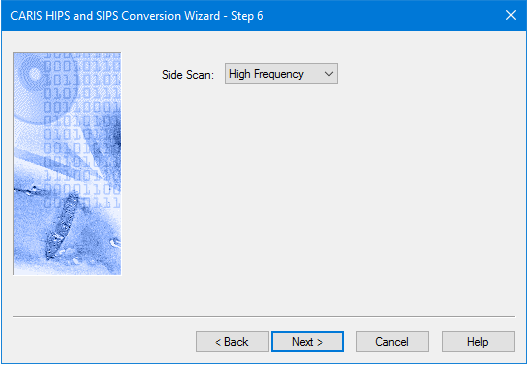Click the 00001100 binary row in banner

point(82,189)
